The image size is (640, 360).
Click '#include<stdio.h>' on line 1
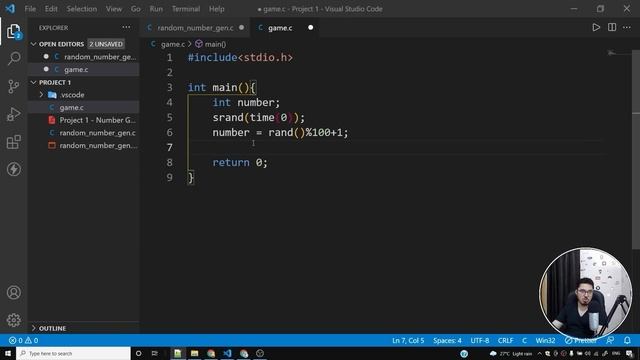point(240,58)
